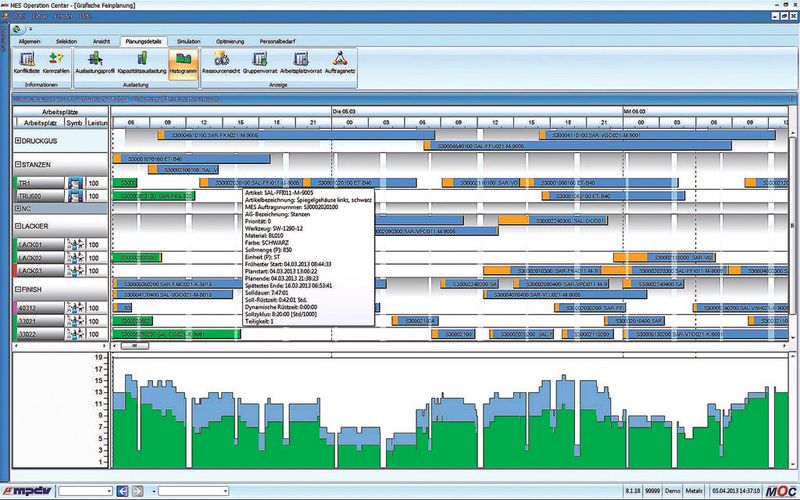
Task: Collapse the STANZEN group
Action: tap(18, 164)
